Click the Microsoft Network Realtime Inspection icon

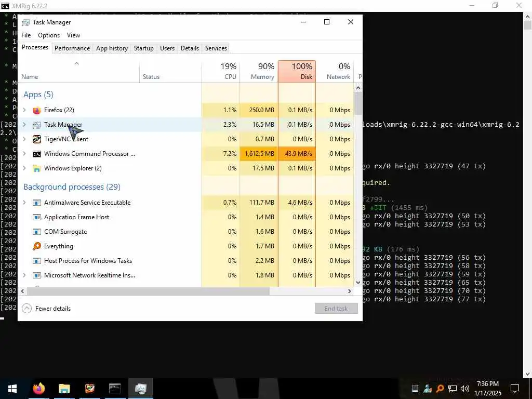pos(37,275)
